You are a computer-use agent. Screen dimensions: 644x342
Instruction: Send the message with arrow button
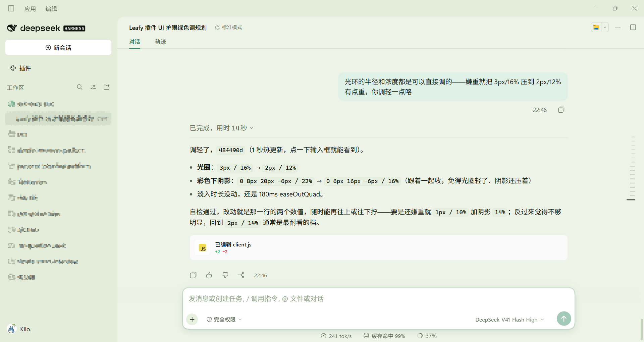coord(564,319)
